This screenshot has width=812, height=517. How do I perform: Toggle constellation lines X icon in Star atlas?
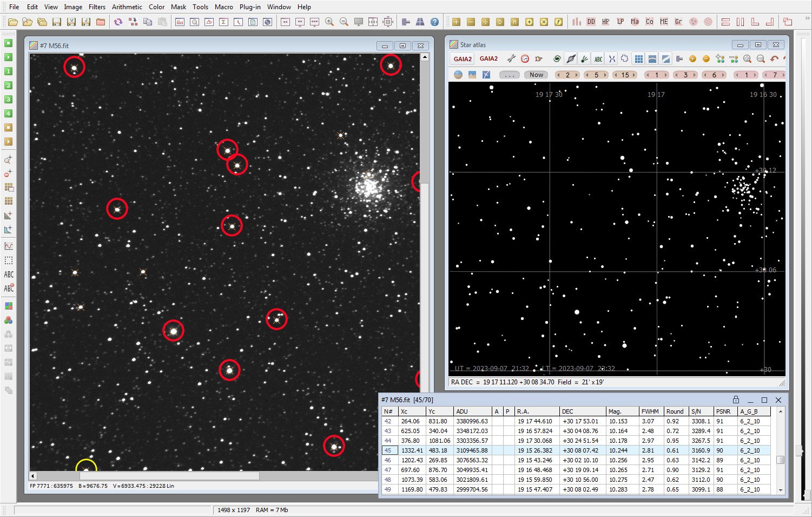611,58
